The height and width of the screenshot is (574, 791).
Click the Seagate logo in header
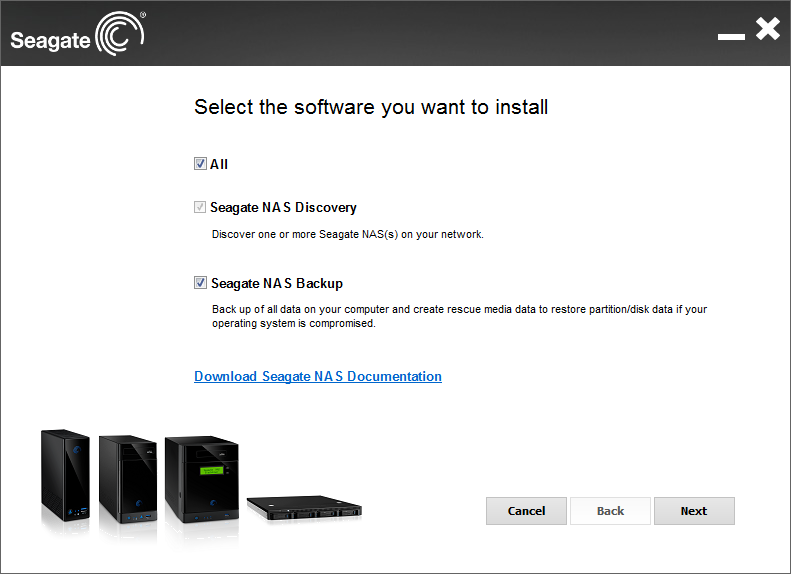click(x=78, y=34)
